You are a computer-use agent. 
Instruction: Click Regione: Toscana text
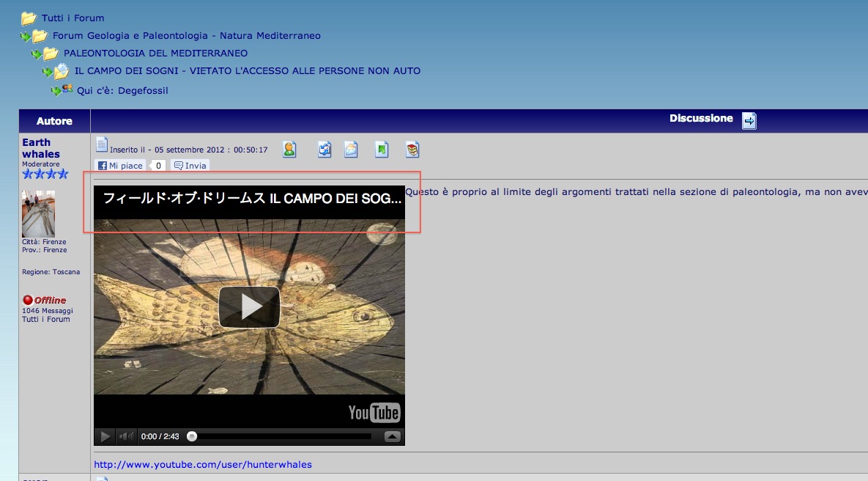[x=51, y=271]
